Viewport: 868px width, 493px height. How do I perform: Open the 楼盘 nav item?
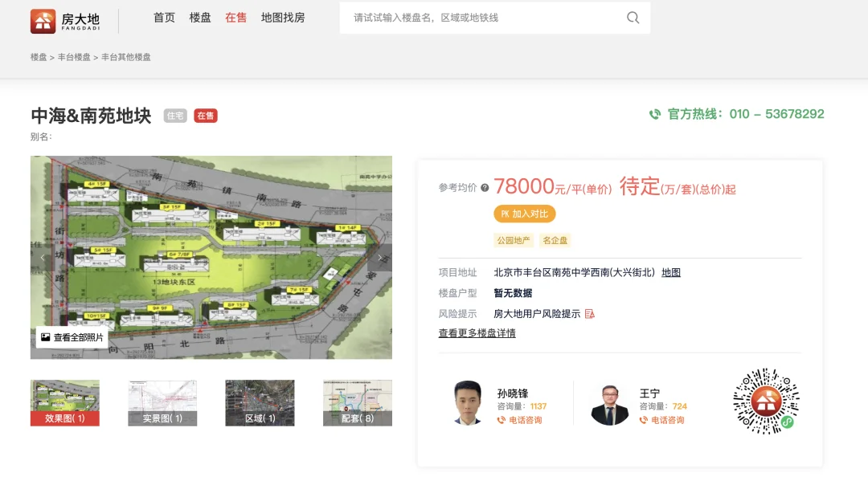200,18
